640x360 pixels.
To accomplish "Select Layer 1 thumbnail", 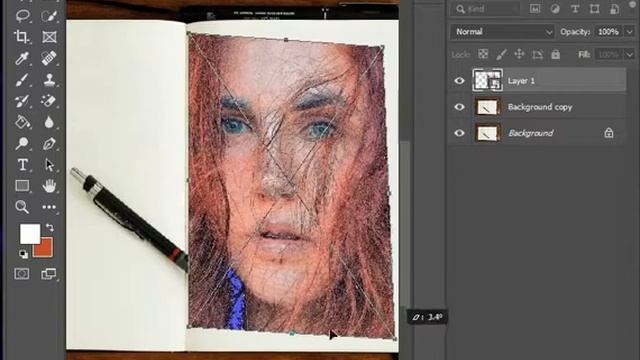I will 487,80.
